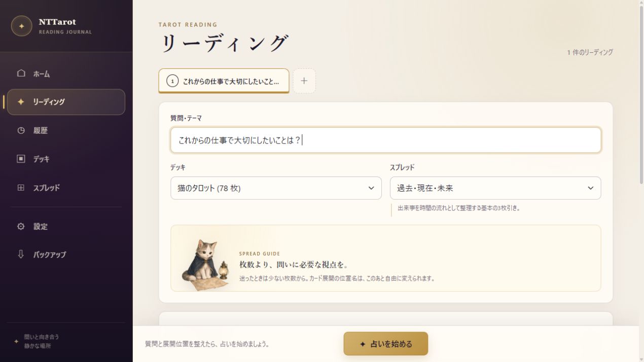Open the スプレッド sidebar item

coord(66,188)
